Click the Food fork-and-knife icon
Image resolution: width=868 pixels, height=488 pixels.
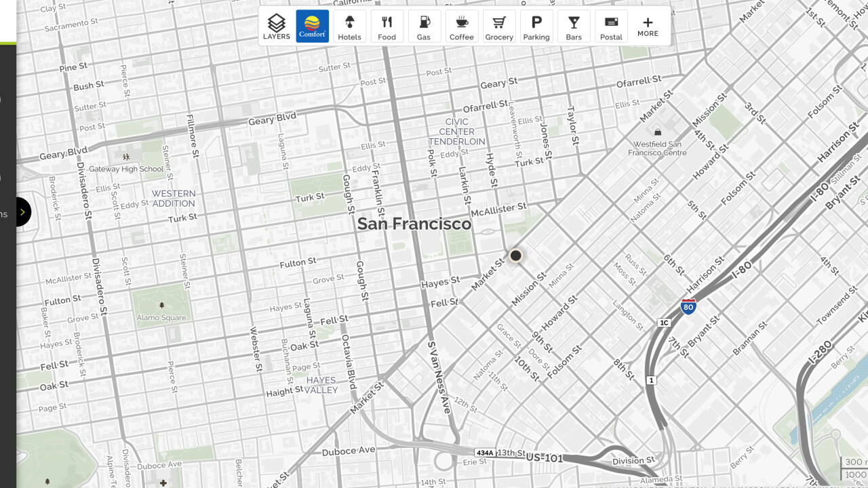coord(387,22)
